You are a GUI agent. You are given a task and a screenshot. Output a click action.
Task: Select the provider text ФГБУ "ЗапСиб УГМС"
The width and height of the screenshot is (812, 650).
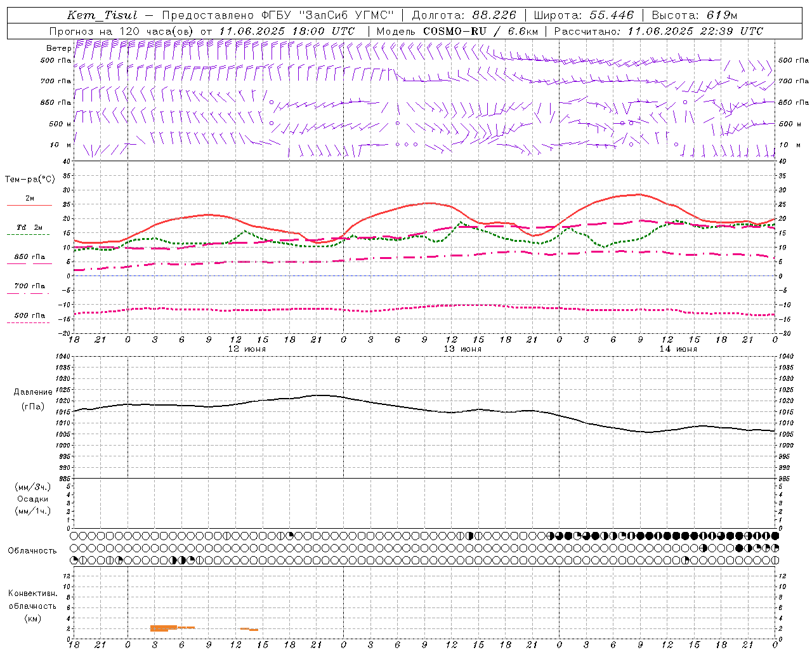point(328,15)
